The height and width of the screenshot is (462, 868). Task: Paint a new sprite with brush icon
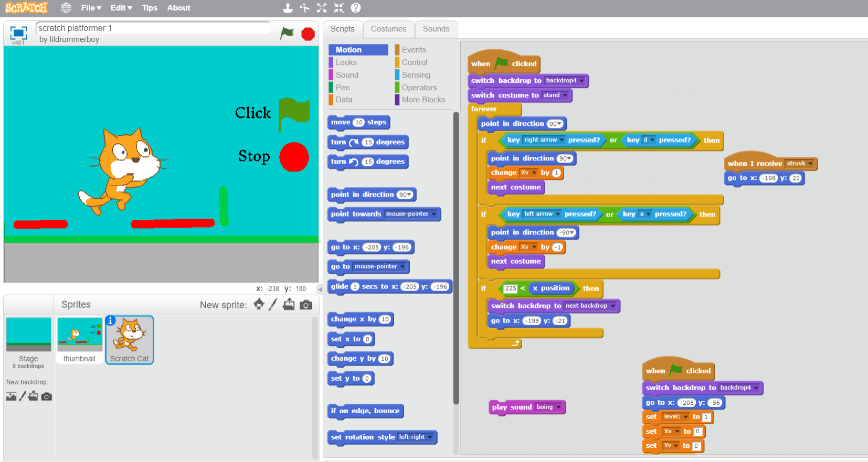tap(273, 305)
